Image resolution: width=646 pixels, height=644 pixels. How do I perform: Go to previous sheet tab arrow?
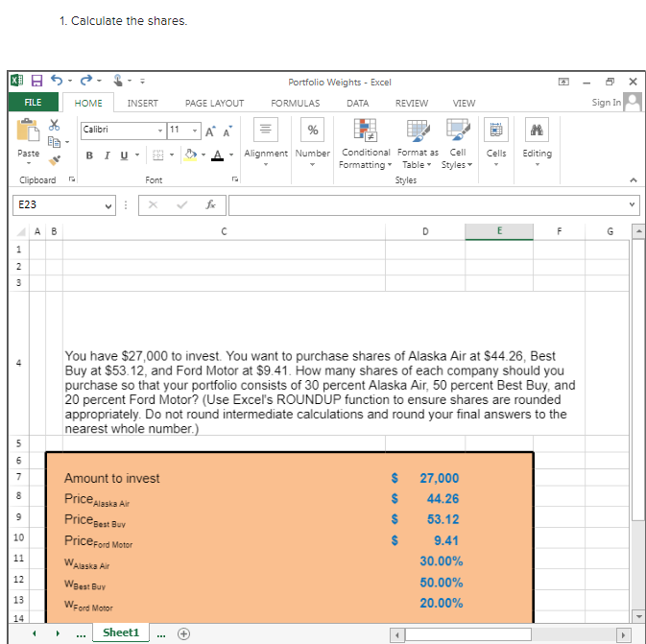click(35, 633)
